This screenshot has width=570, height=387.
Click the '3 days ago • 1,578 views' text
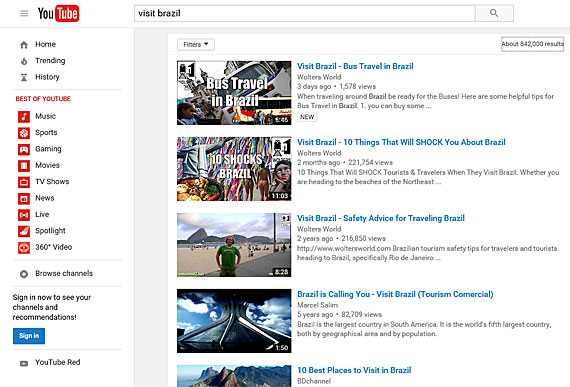click(336, 86)
